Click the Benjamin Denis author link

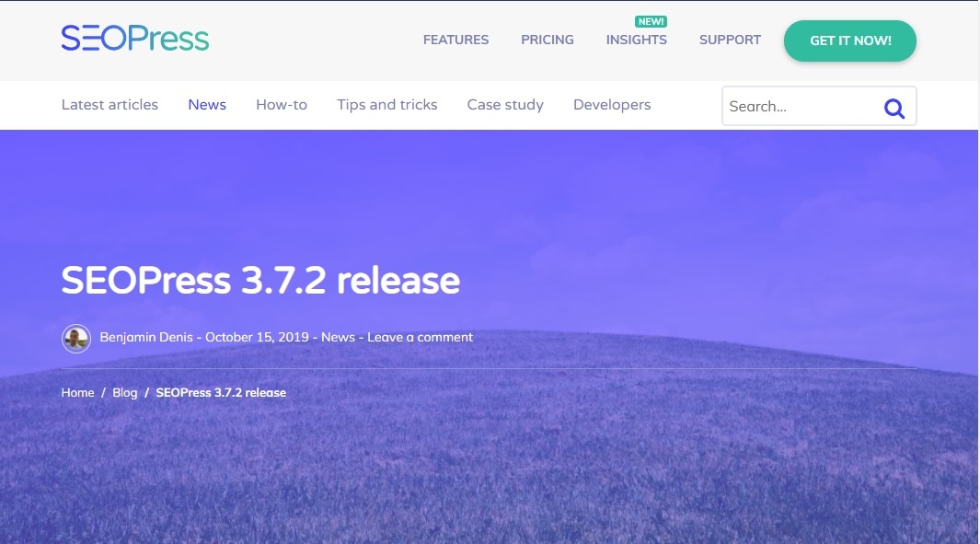pos(146,337)
